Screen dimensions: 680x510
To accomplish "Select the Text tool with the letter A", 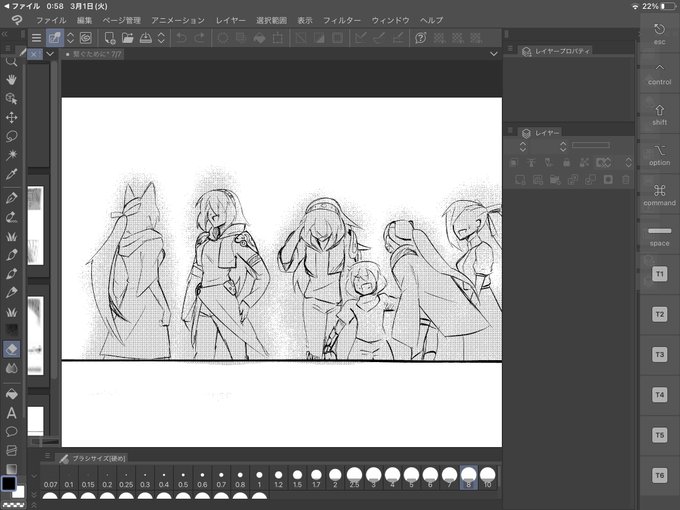I will click(x=11, y=413).
